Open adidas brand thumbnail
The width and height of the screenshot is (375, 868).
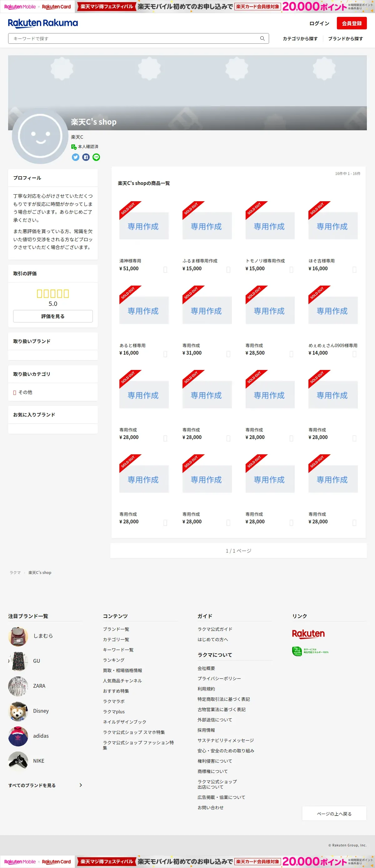(x=18, y=736)
